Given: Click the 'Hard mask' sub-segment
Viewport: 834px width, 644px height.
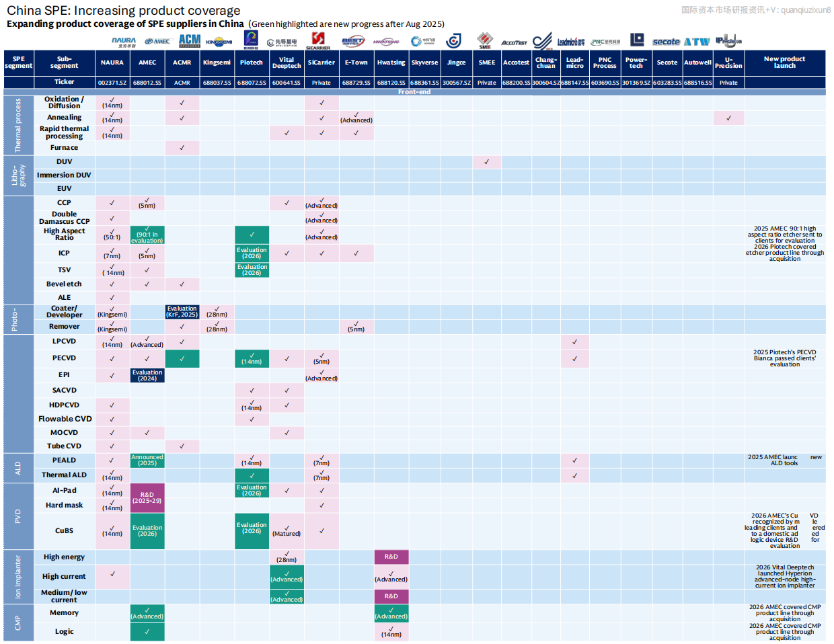Looking at the screenshot, I should (64, 506).
